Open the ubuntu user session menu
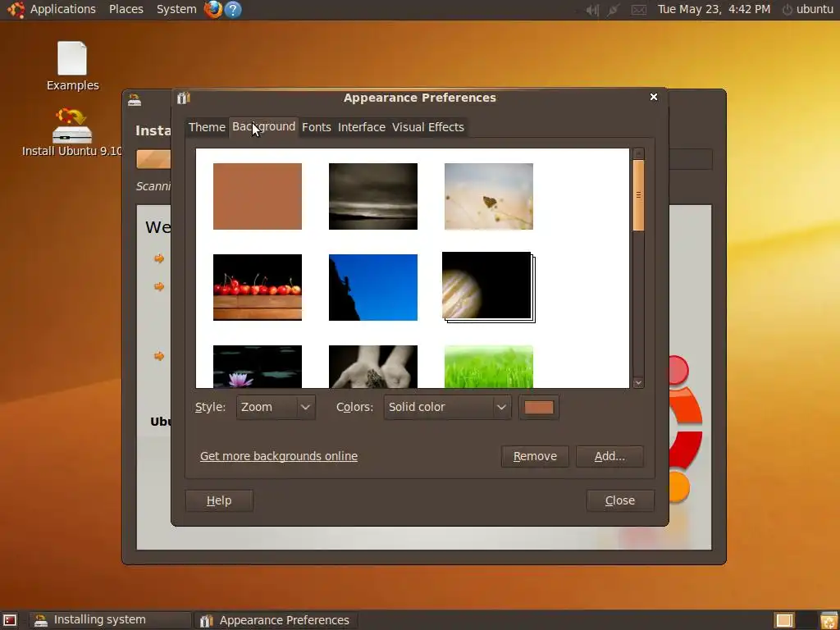This screenshot has width=840, height=630. coord(808,9)
